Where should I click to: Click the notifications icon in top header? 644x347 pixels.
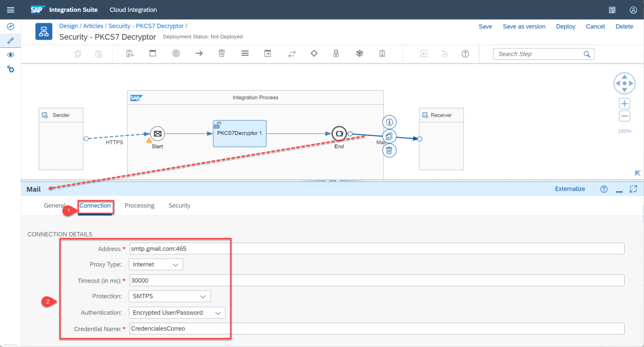tap(612, 10)
